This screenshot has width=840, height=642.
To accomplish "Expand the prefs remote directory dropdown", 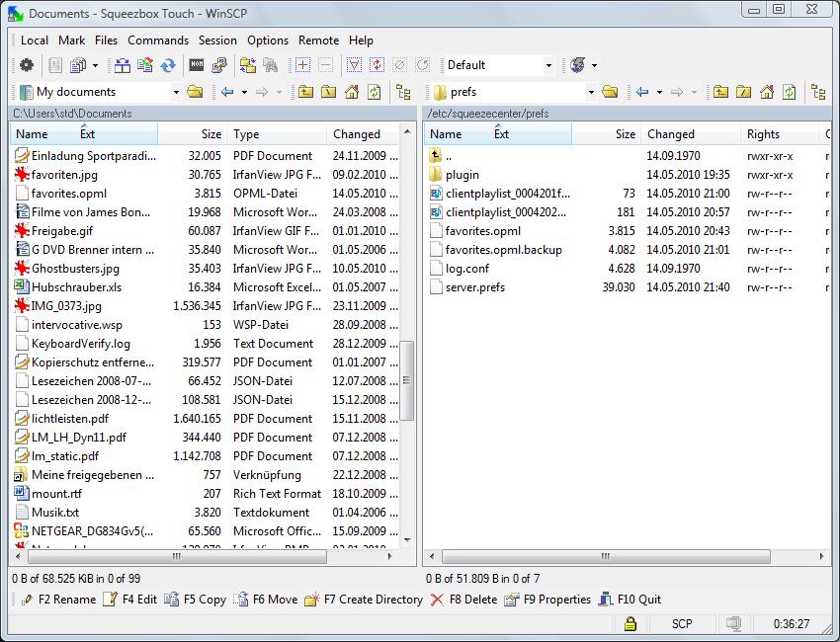I will pos(591,92).
